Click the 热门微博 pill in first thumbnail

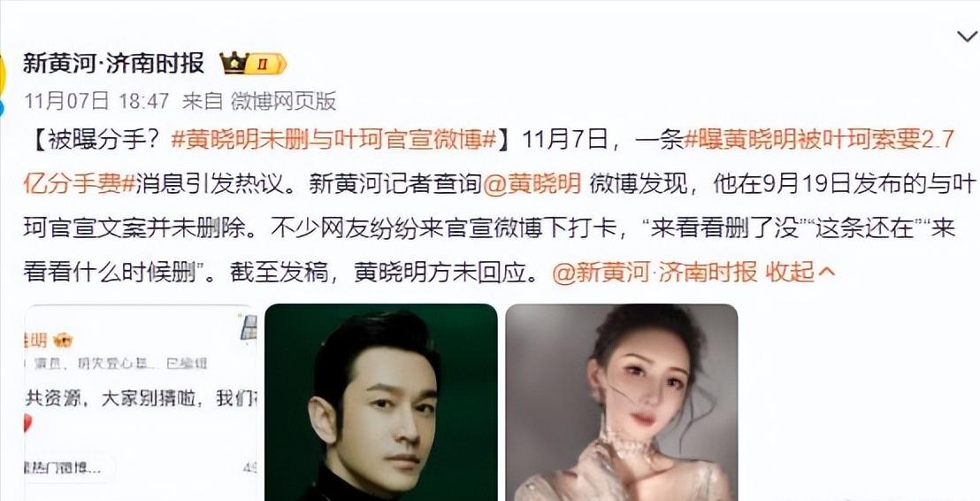69,467
